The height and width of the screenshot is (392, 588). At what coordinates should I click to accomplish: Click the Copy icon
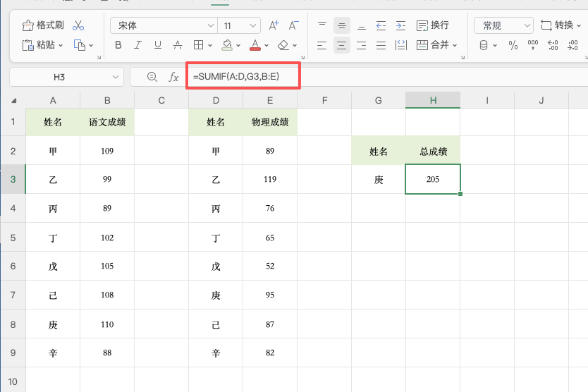(x=80, y=45)
